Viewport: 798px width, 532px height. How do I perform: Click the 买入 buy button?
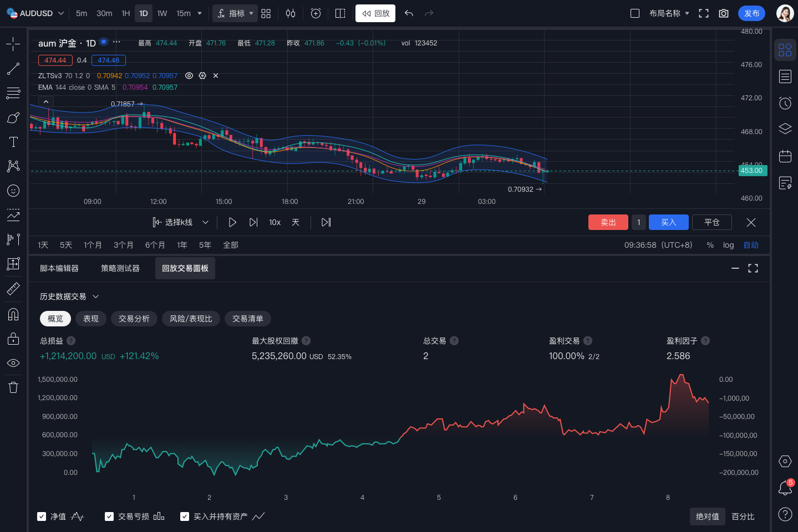click(669, 222)
